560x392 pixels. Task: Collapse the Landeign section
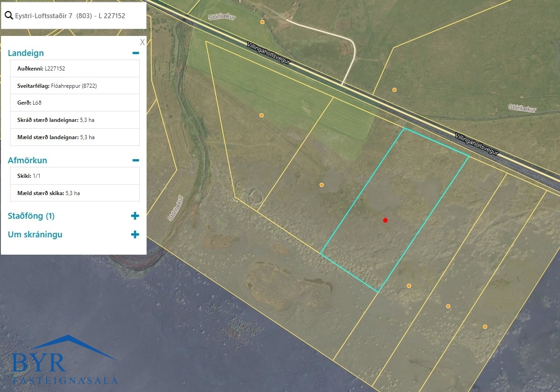click(135, 53)
